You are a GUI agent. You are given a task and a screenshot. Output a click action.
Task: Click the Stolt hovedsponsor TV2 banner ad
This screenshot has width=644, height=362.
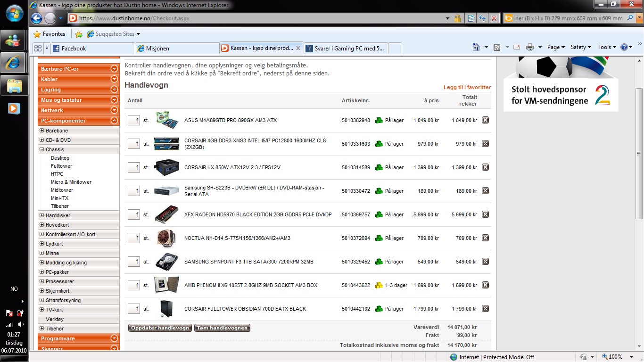pos(561,84)
